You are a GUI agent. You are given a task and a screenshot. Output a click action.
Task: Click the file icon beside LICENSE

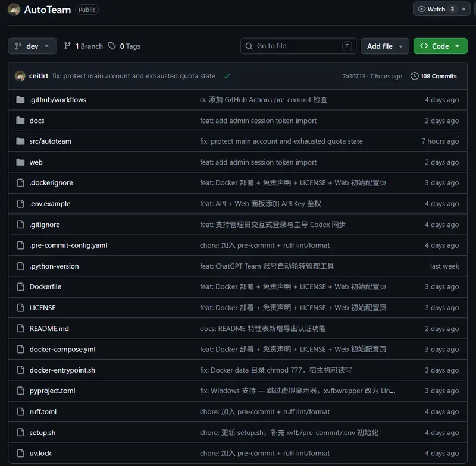tap(21, 308)
